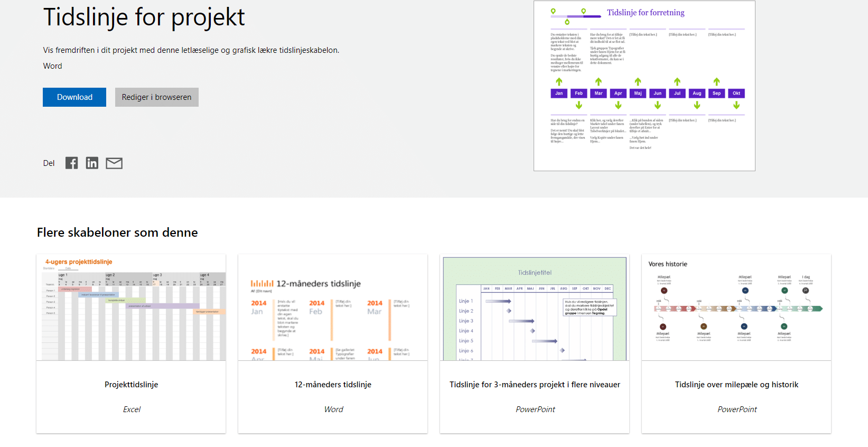
Task: Open the green 'Tidslinjetitel' template preview
Action: (x=535, y=308)
